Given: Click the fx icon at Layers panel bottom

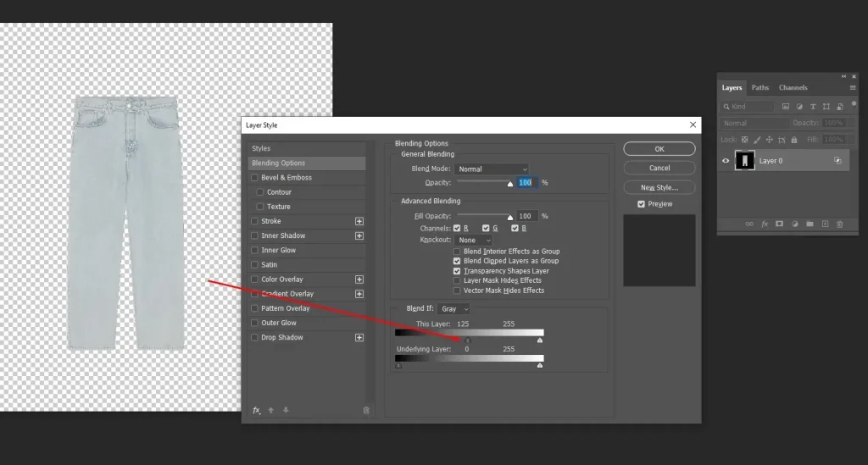Looking at the screenshot, I should (x=764, y=224).
